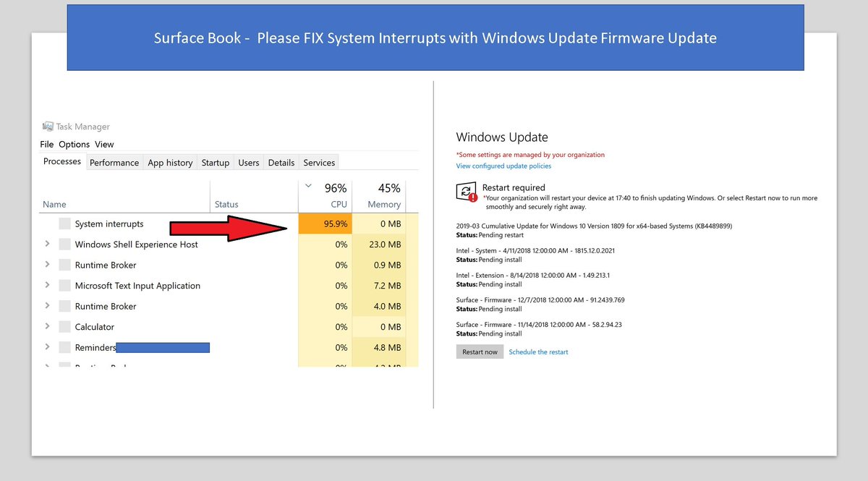This screenshot has width=868, height=481.
Task: Select the Calculator process icon
Action: click(x=64, y=327)
